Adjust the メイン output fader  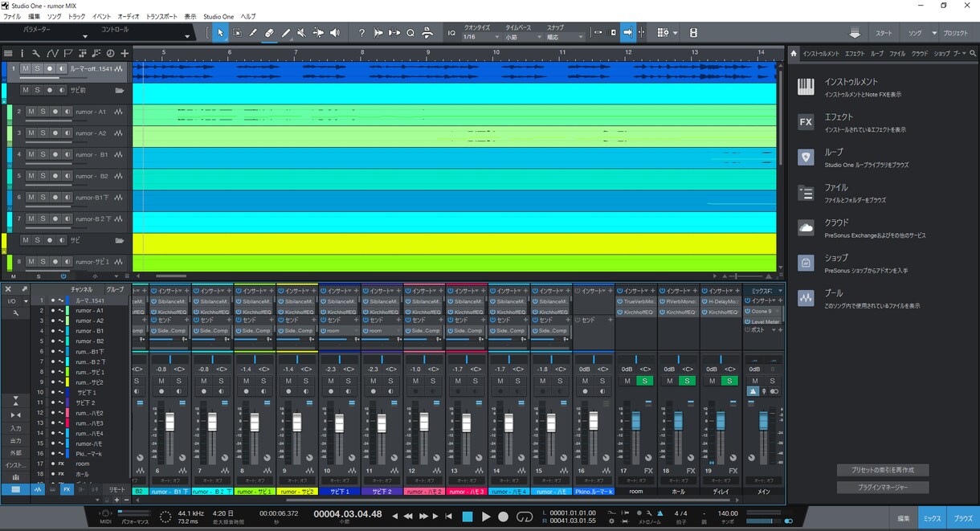pyautogui.click(x=763, y=421)
